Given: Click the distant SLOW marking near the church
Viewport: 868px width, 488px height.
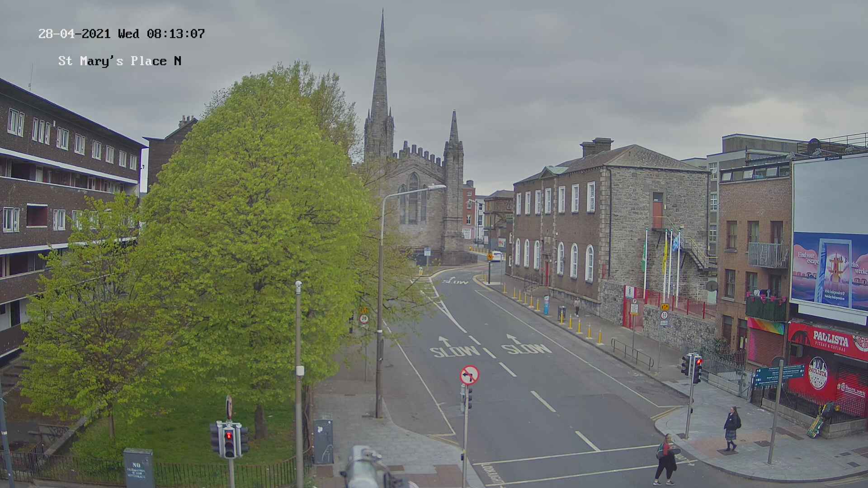Looking at the screenshot, I should [x=455, y=282].
